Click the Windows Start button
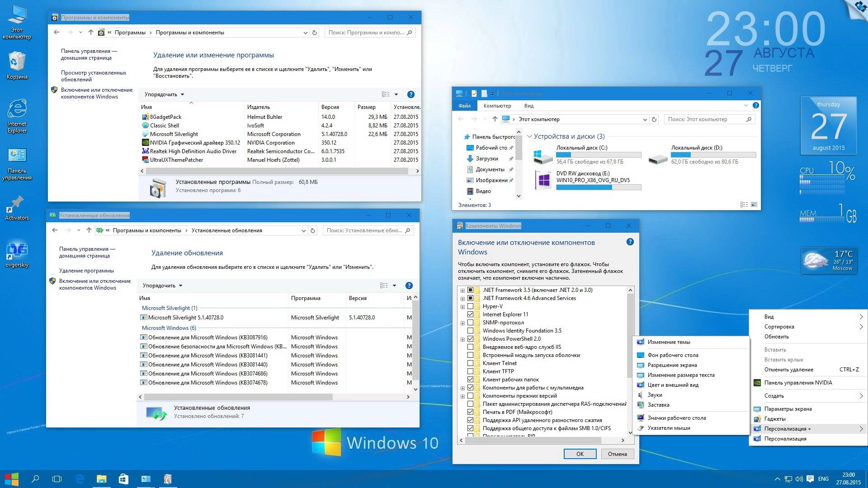Viewport: 868px width, 488px height. [x=11, y=479]
